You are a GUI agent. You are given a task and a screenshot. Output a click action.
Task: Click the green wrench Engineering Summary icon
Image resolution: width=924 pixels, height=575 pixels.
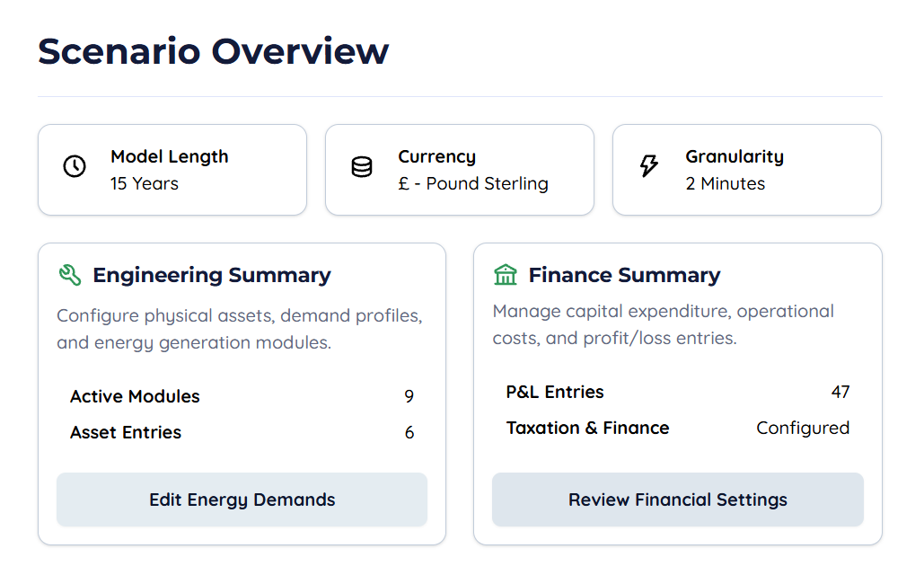point(69,275)
